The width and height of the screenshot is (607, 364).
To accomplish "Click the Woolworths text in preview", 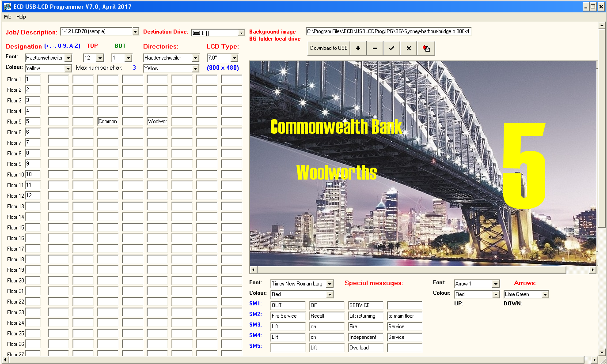I will 337,172.
